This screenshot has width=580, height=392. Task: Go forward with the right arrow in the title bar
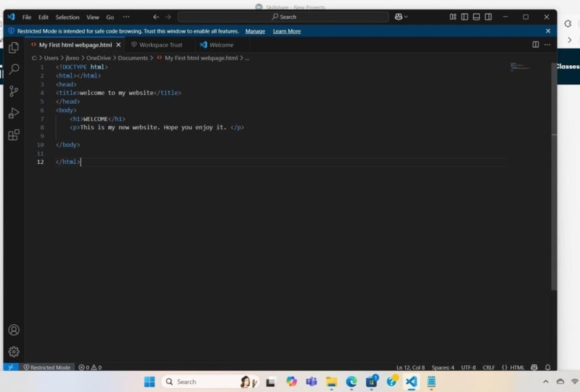point(168,17)
